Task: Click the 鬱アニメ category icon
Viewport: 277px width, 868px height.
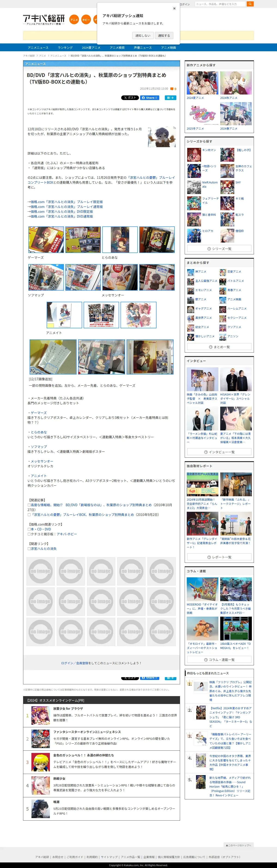Action: [x=190, y=300]
